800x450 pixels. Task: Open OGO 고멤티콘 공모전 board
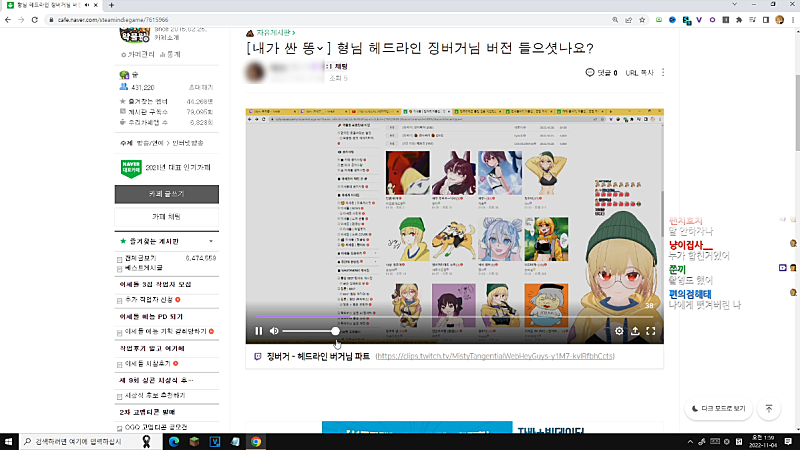point(156,427)
